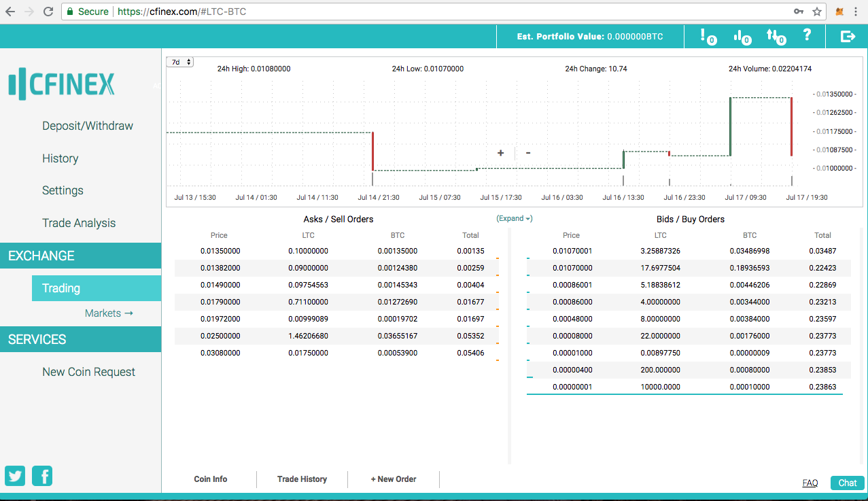Open the Chat button
Image resolution: width=868 pixels, height=501 pixels.
click(848, 483)
